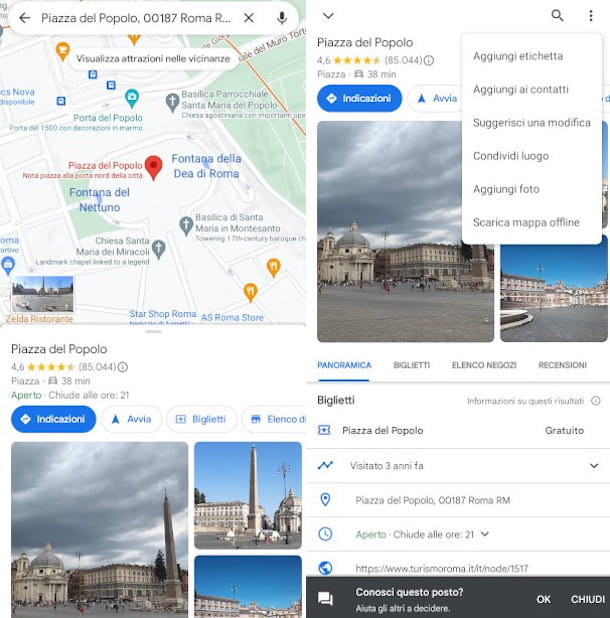Tap the Elenco chip with store icon
The width and height of the screenshot is (610, 618).
pos(276,419)
